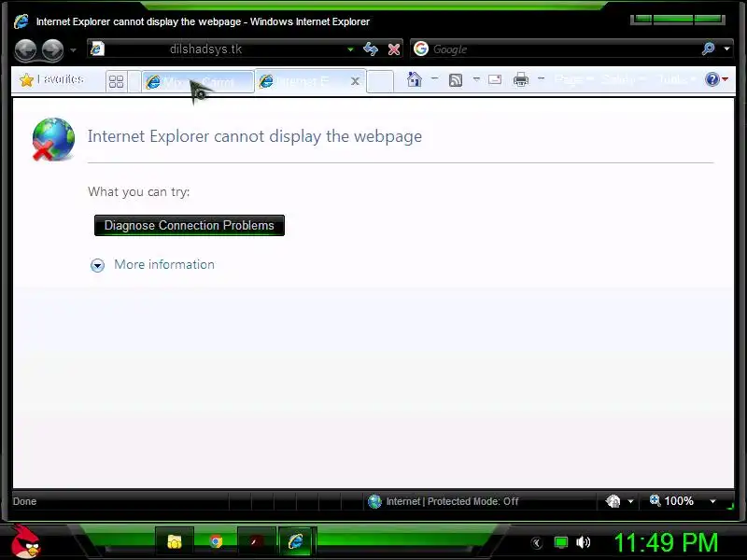Click the green network monitor tray icon

tap(561, 542)
